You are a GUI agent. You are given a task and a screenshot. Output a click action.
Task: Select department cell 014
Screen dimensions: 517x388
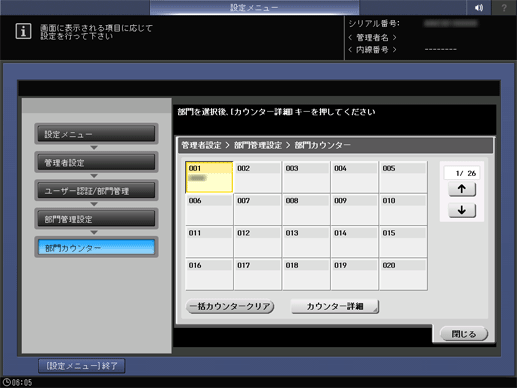tap(355, 242)
